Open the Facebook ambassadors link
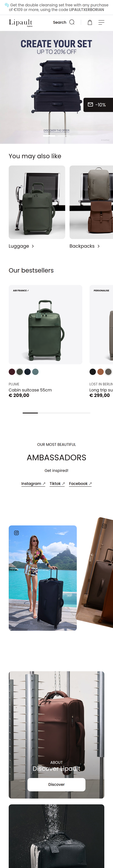Image resolution: width=113 pixels, height=868 pixels. coord(80,483)
